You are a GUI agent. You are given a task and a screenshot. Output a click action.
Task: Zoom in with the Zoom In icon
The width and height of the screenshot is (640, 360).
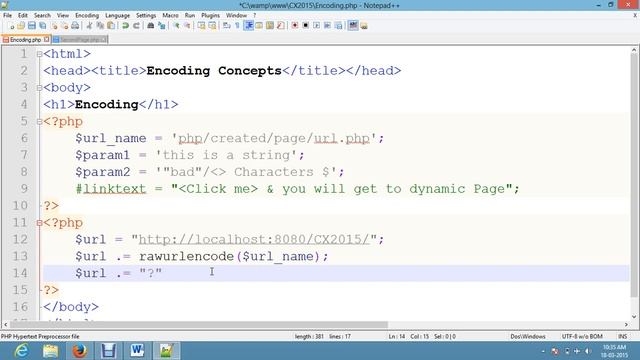pos(177,26)
